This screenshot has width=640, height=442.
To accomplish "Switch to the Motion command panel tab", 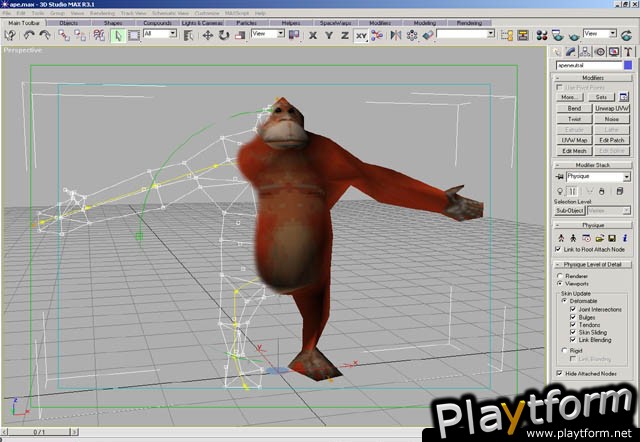I will (600, 52).
